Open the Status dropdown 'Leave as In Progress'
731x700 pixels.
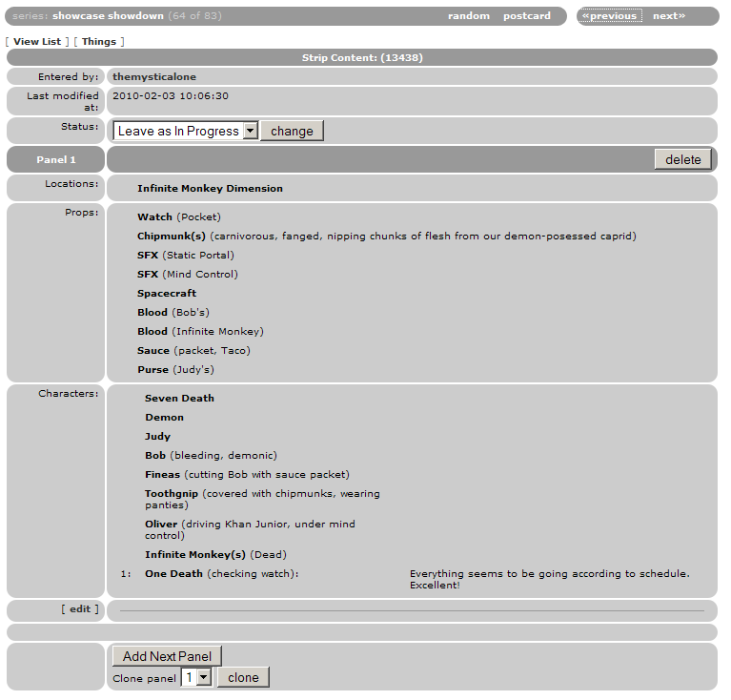click(185, 131)
